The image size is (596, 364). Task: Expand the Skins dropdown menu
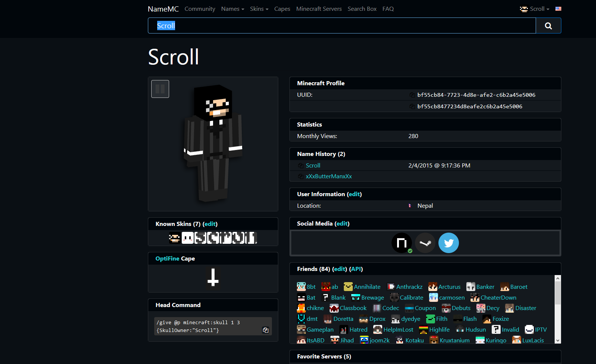(x=259, y=9)
